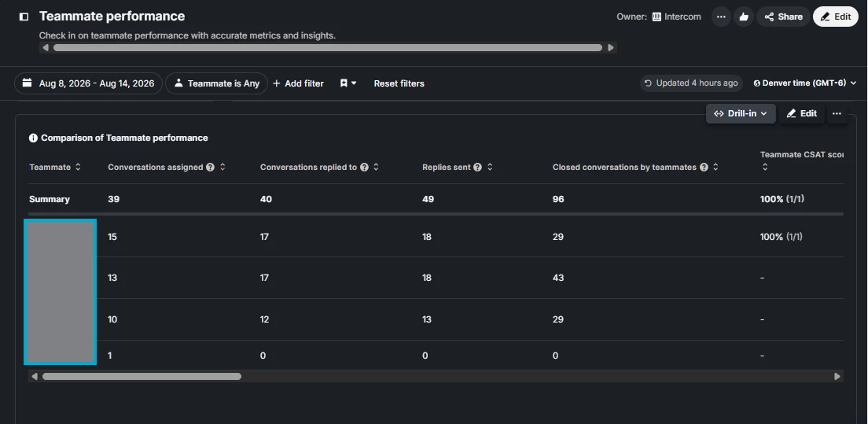Click the Teammate performance title
The width and height of the screenshot is (868, 424).
[x=112, y=16]
